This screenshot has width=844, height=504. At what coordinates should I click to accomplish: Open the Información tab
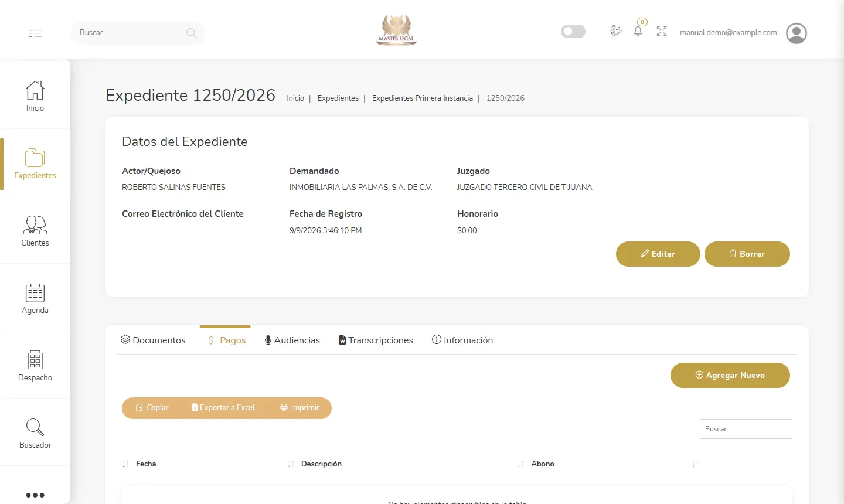point(462,340)
